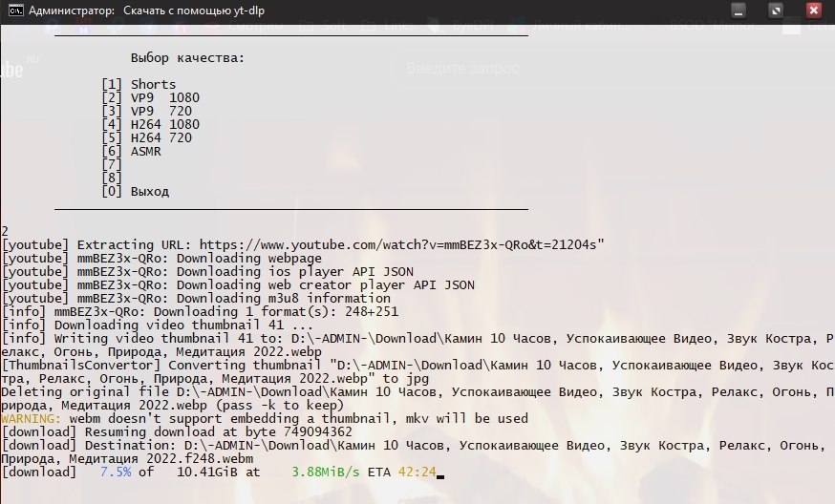The width and height of the screenshot is (835, 504).
Task: Click the '[0] Выход' menu line
Action: pos(136,191)
